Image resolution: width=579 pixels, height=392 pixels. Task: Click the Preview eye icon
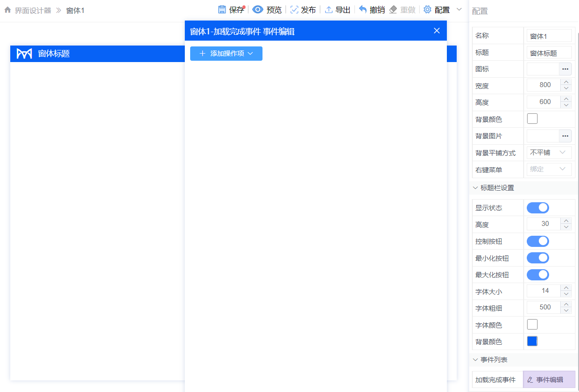coord(258,10)
